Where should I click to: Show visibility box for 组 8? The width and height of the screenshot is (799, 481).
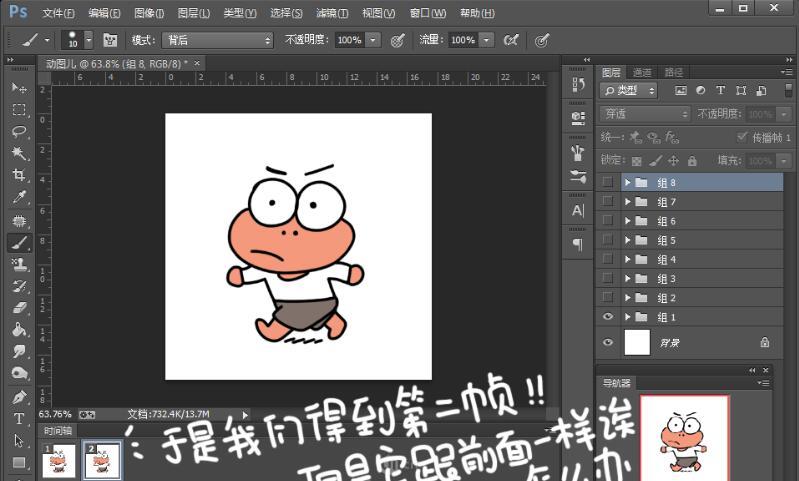tap(607, 182)
